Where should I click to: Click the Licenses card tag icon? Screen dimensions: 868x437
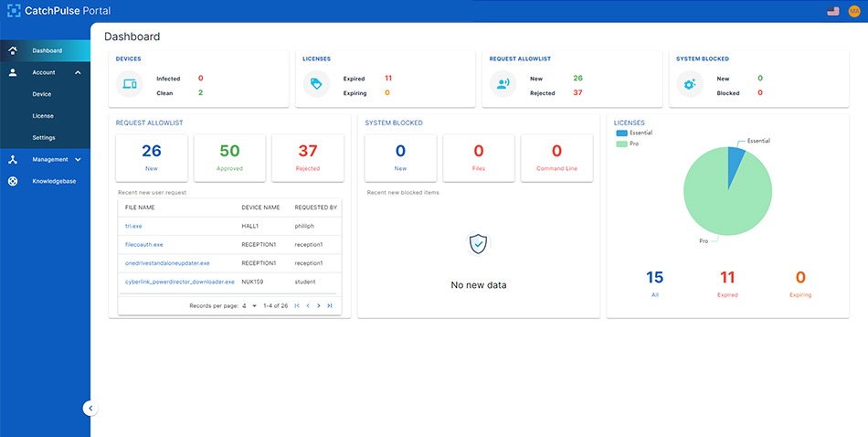(316, 85)
